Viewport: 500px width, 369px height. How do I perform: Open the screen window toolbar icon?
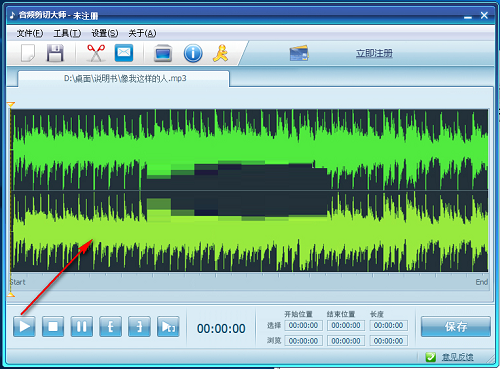(163, 53)
